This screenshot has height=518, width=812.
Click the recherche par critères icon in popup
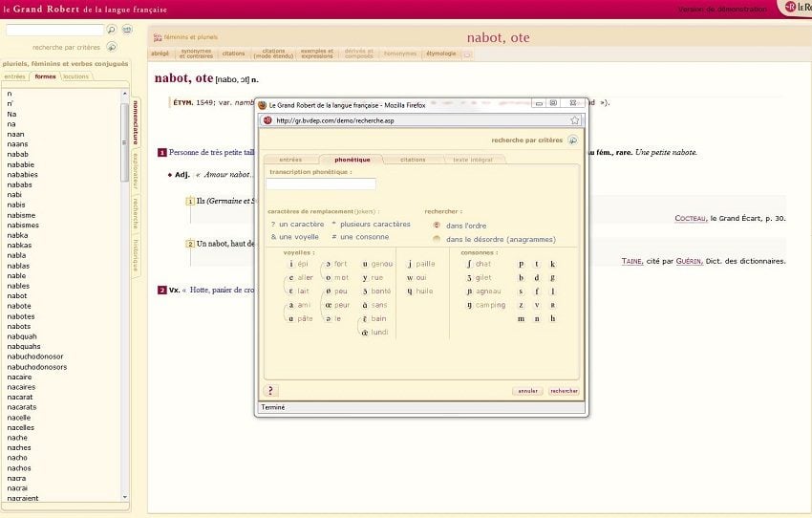click(572, 140)
